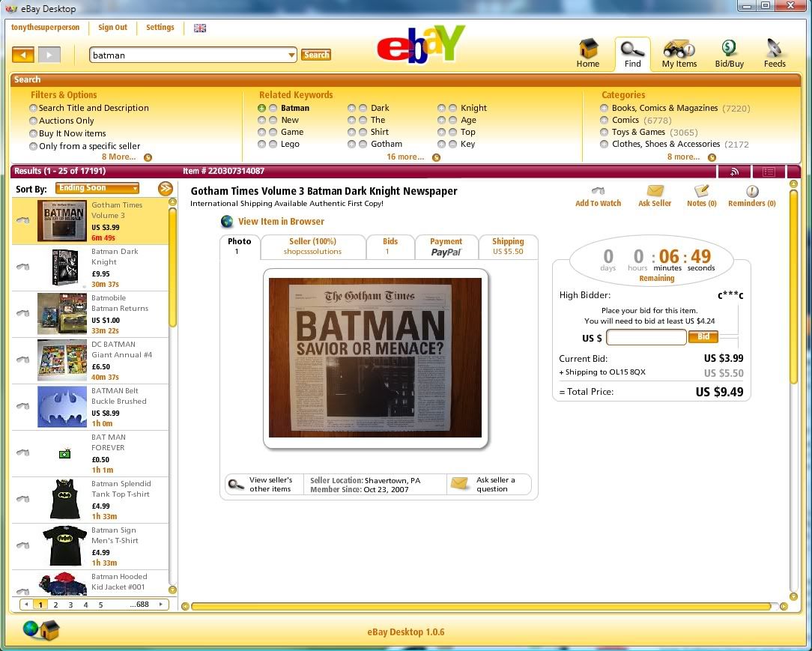812x651 pixels.
Task: Open the Reminders (0) alert icon
Action: pos(752,191)
